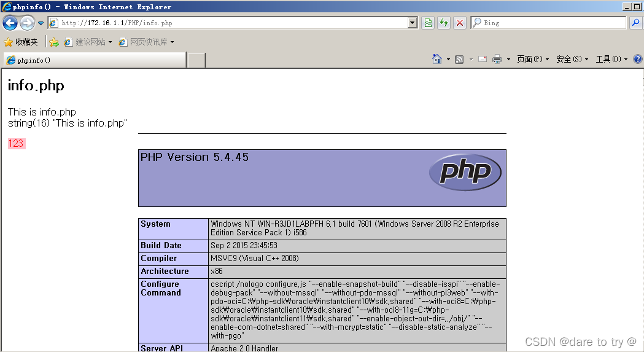The width and height of the screenshot is (644, 352).
Task: Expand the Print options dropdown arrow
Action: pos(508,59)
